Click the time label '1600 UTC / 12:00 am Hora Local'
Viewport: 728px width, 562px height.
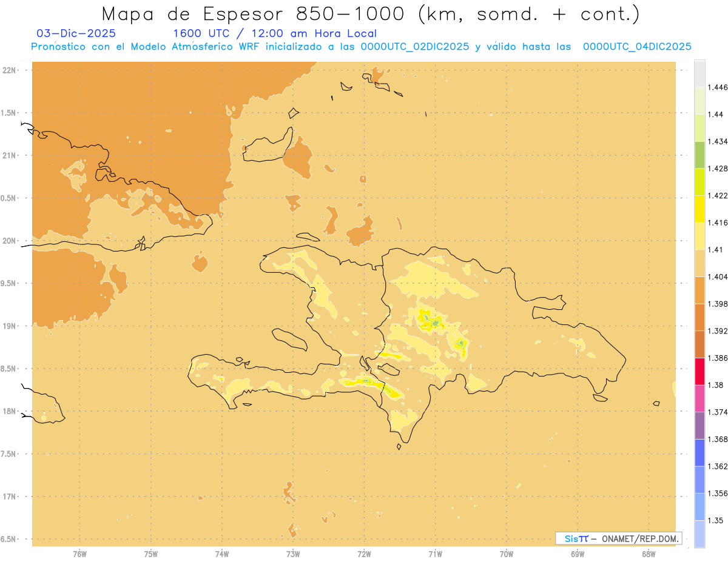pos(275,34)
